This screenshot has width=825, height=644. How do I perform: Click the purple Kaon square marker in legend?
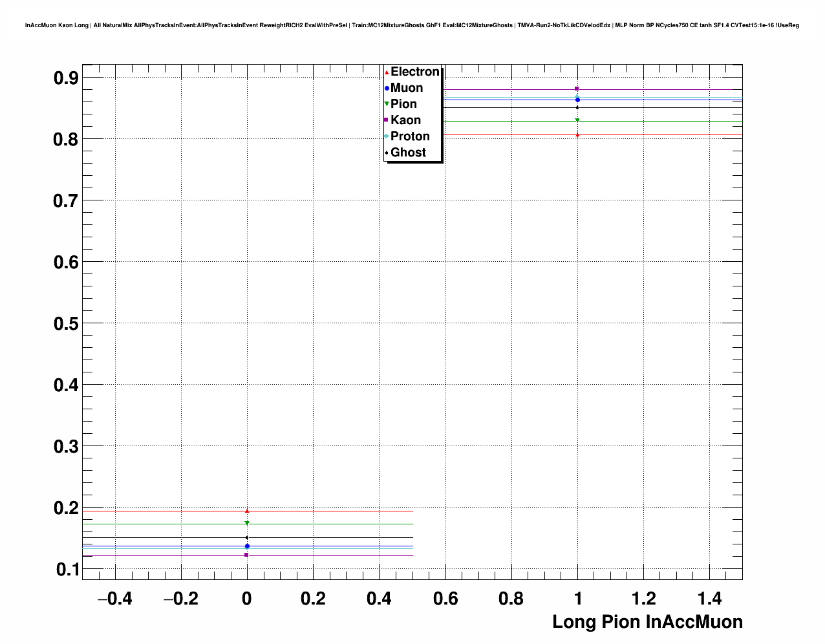387,120
